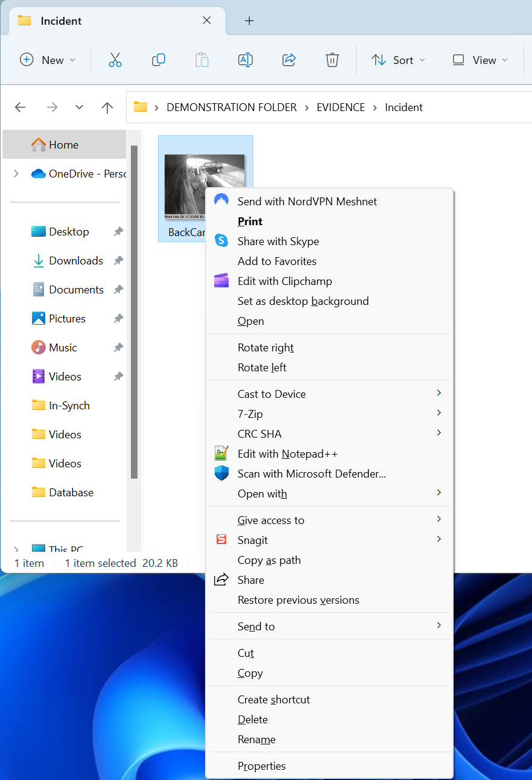The width and height of the screenshot is (532, 780).
Task: Click the OneDrive cloud icon in the sidebar
Action: click(x=39, y=173)
